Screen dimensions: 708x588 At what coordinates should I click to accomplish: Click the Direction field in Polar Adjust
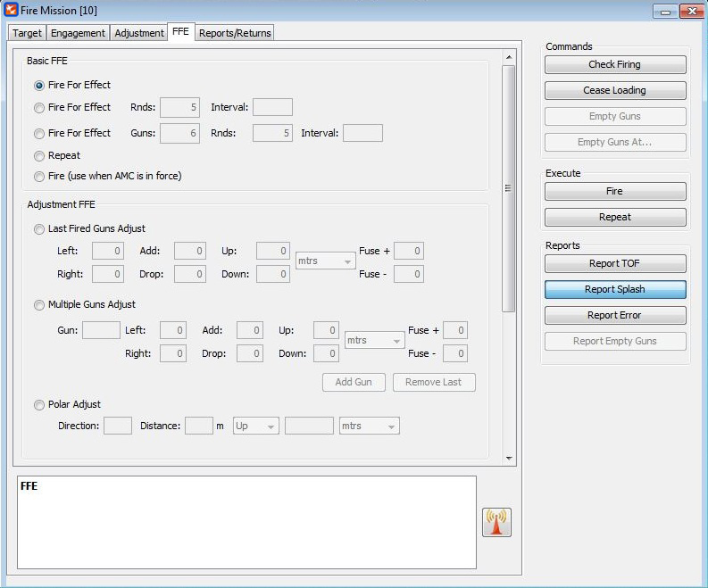[118, 426]
